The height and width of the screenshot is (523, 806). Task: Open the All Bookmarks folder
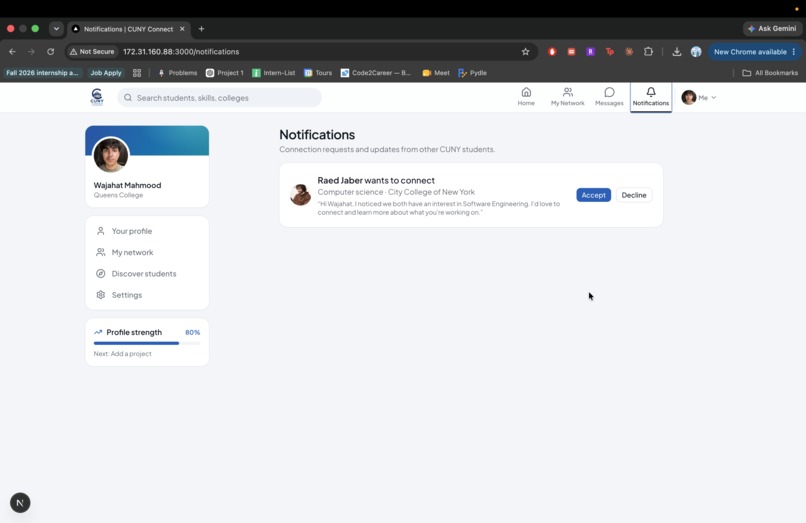click(770, 73)
